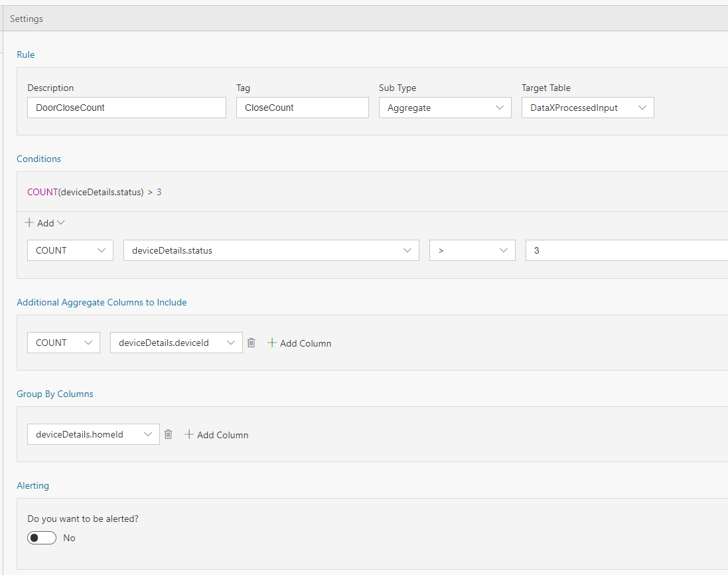Expand the Add condition chevron menu
Image resolution: width=728 pixels, height=575 pixels.
pyautogui.click(x=61, y=223)
